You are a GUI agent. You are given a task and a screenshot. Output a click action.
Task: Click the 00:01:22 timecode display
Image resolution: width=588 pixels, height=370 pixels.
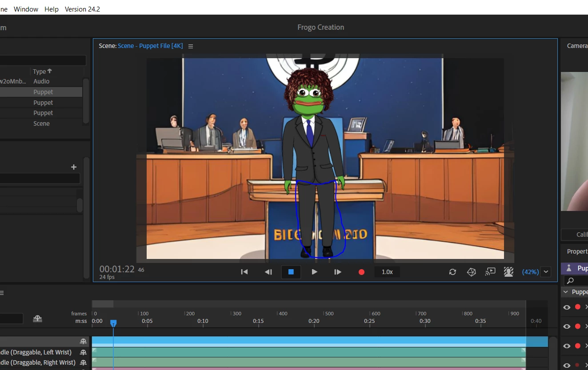117,269
